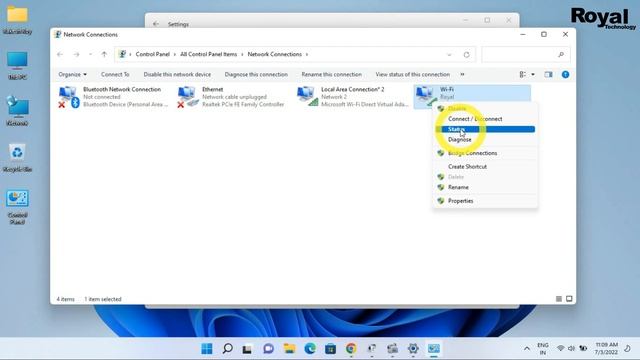Open the Organize dropdown menu
Screen dimensions: 640x360
[x=72, y=74]
